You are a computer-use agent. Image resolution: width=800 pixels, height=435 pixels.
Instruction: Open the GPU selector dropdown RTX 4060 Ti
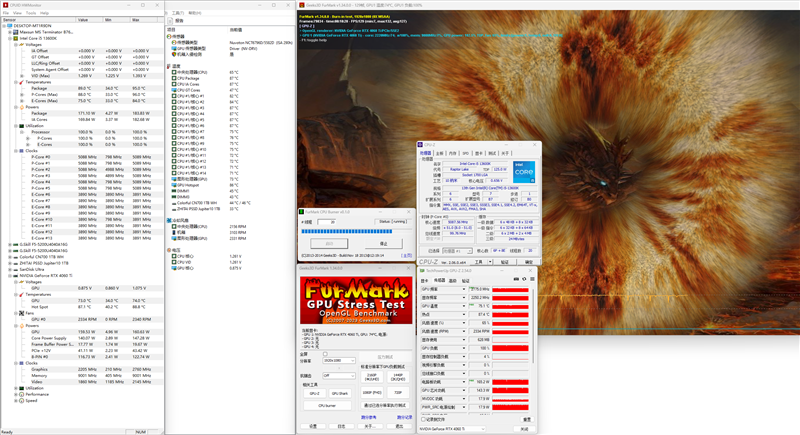pyautogui.click(x=452, y=429)
